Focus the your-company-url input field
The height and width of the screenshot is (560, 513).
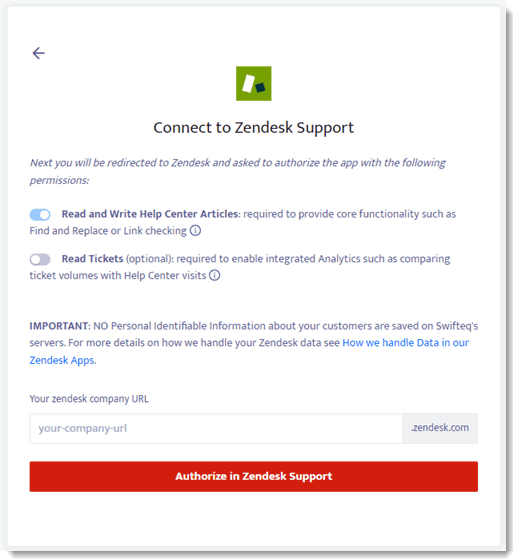point(216,429)
